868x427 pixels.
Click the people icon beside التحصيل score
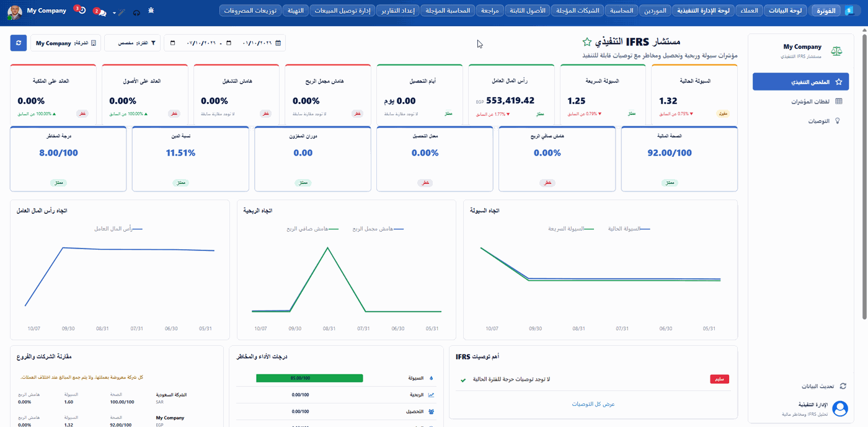tap(431, 412)
